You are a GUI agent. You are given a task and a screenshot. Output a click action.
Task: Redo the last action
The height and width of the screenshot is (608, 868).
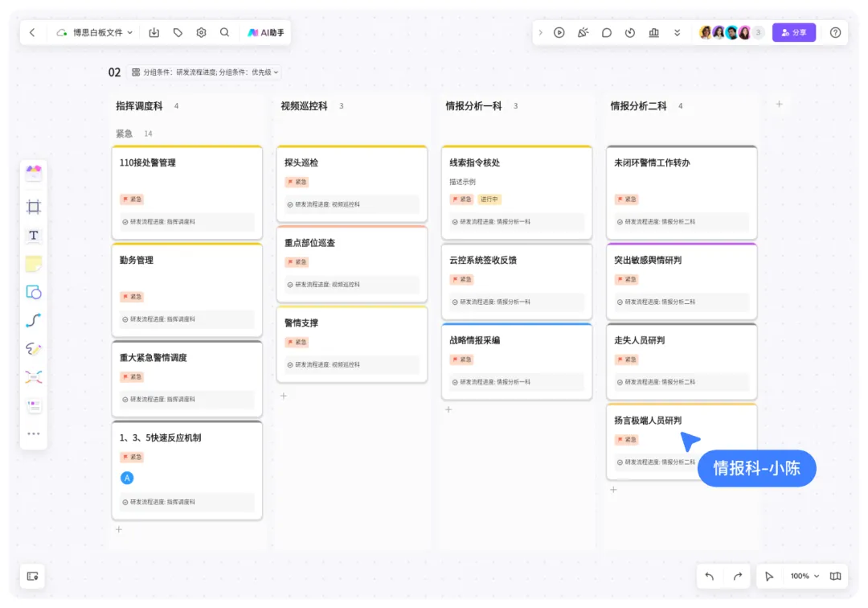coord(737,577)
